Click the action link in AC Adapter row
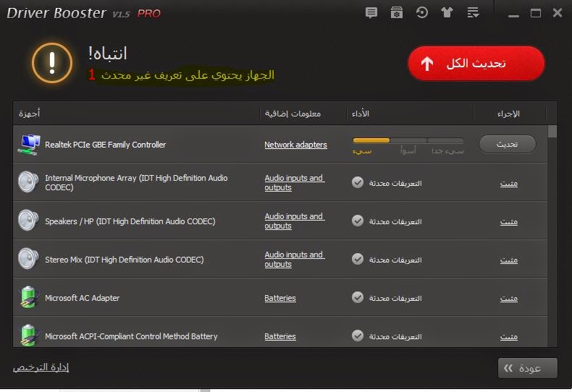Image resolution: width=572 pixels, height=392 pixels. 509,299
